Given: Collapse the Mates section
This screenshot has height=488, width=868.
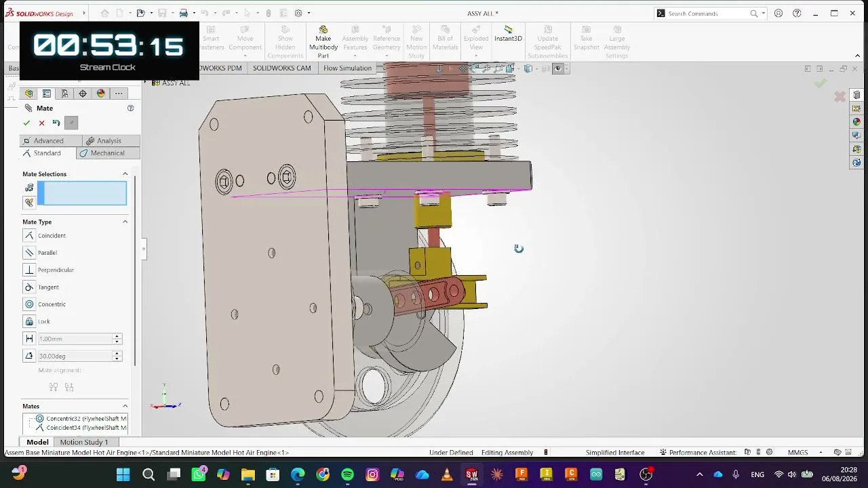Looking at the screenshot, I should click(125, 406).
